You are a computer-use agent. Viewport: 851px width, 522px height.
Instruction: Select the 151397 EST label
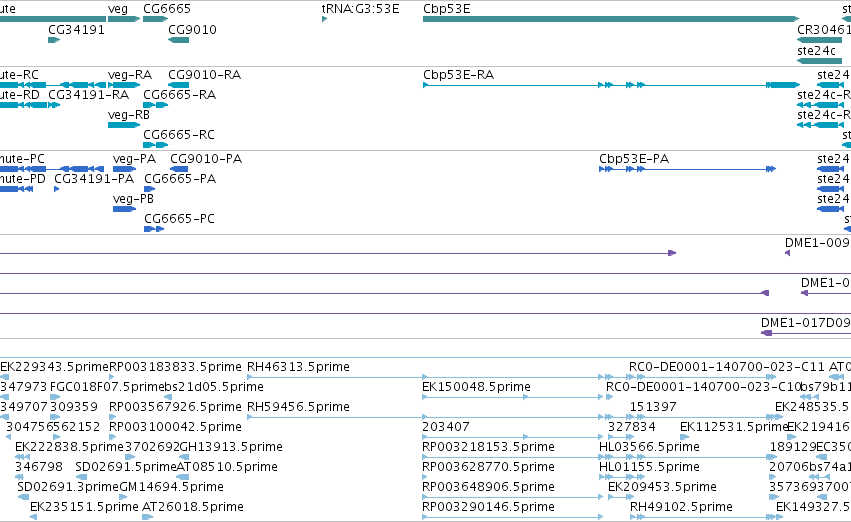tap(653, 407)
